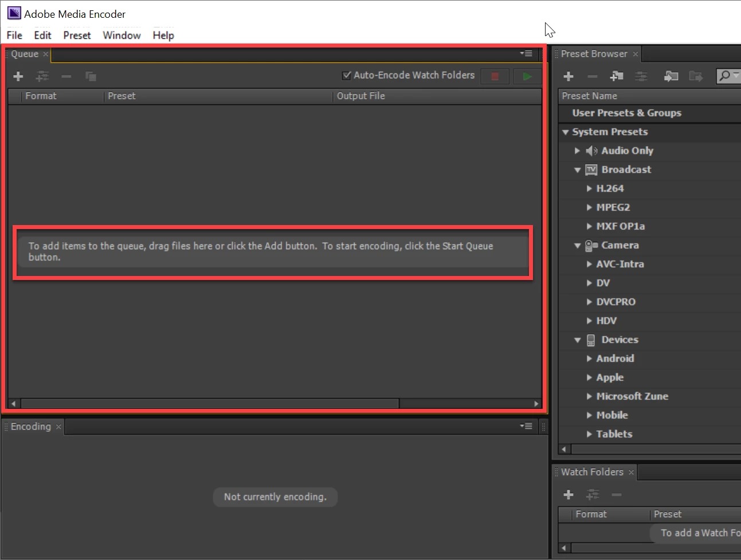Click Queue horizontal scrollbar right arrow
Image resolution: width=741 pixels, height=560 pixels.
536,404
